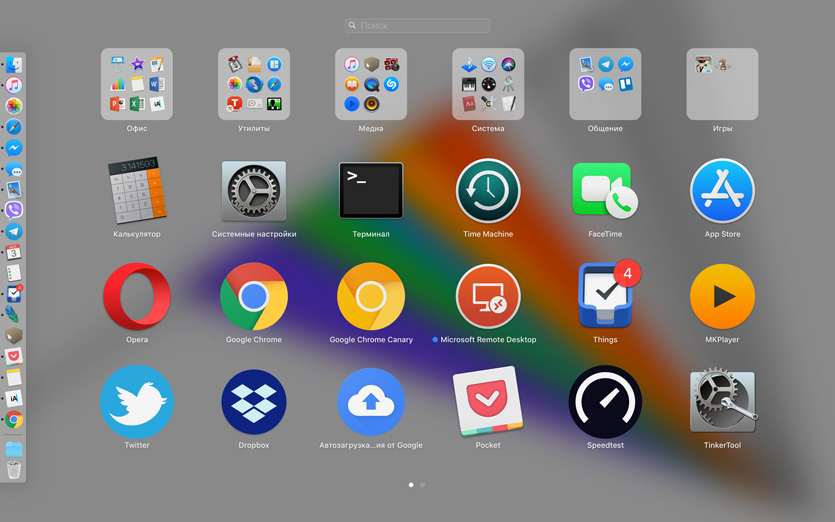Open Things in the Dock
This screenshot has height=522, width=835.
tap(14, 293)
